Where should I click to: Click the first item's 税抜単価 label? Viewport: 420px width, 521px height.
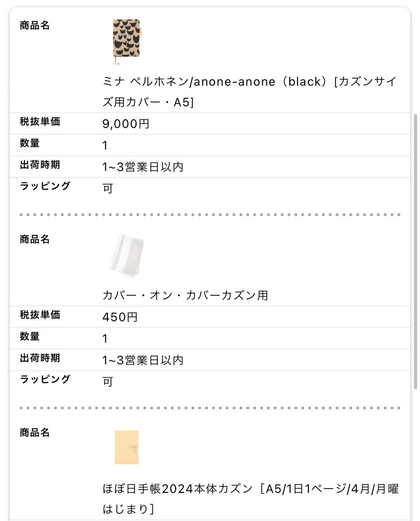40,121
